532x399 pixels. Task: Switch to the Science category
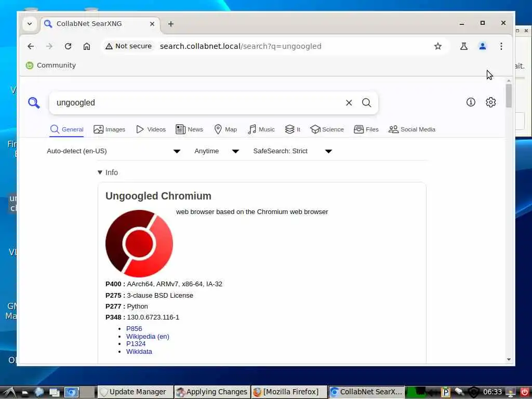(327, 129)
